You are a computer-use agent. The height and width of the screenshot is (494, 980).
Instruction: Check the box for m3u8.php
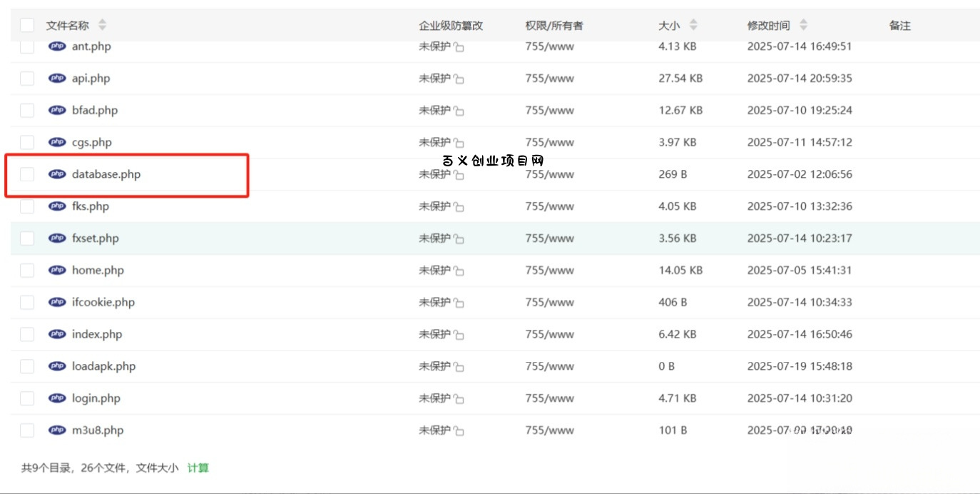click(x=27, y=430)
